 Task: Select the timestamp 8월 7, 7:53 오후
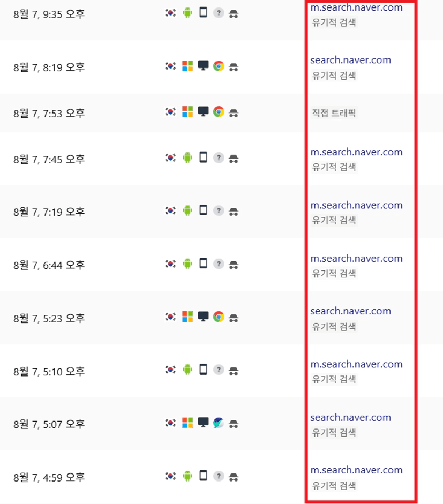[x=49, y=113]
